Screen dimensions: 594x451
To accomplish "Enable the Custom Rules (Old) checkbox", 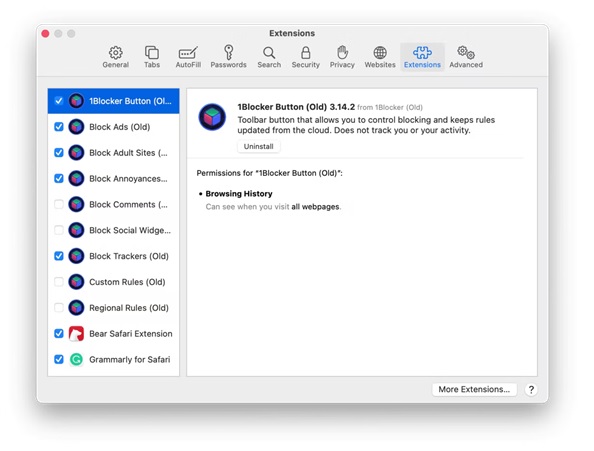I will (x=59, y=282).
